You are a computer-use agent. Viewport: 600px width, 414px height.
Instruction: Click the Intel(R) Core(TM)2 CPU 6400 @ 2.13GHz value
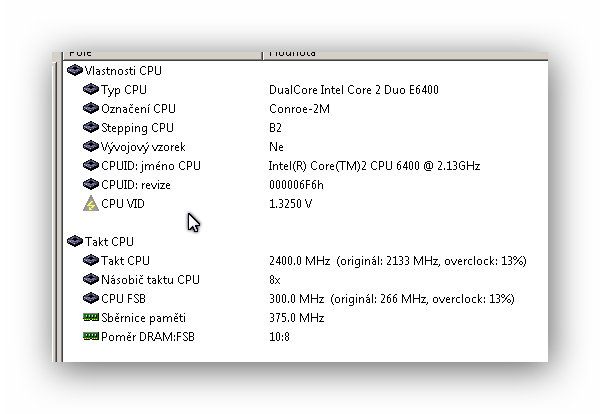(x=374, y=166)
